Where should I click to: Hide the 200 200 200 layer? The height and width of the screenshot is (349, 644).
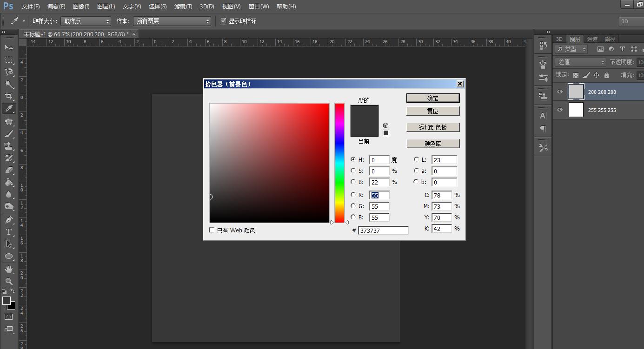pyautogui.click(x=560, y=92)
